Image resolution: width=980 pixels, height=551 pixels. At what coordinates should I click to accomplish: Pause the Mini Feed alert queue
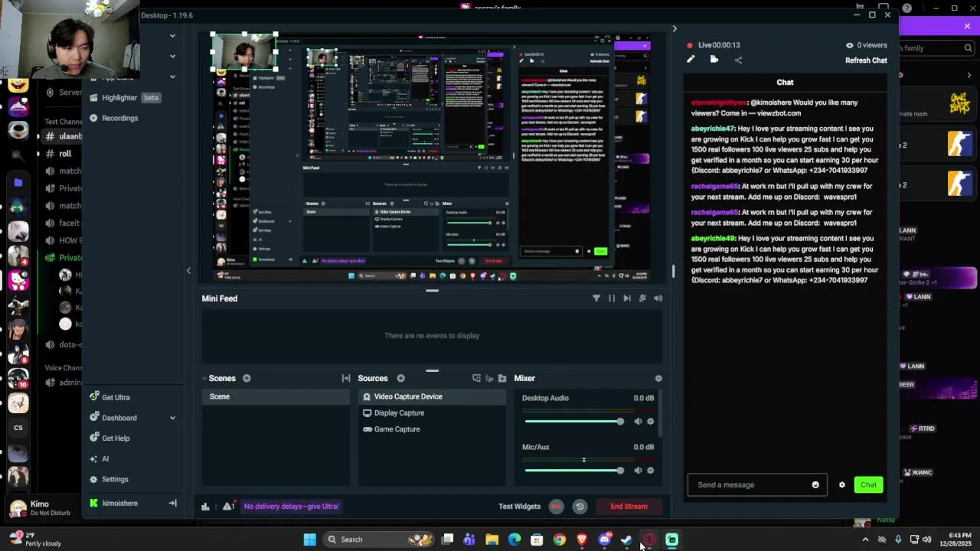point(612,298)
